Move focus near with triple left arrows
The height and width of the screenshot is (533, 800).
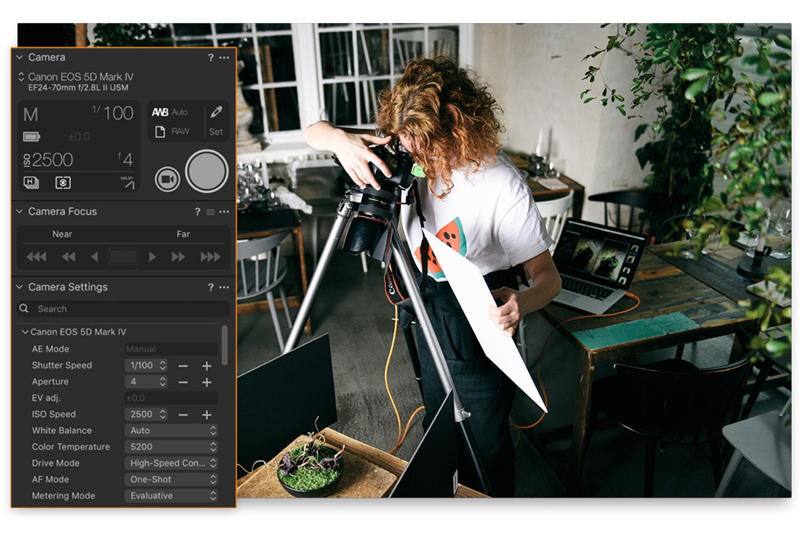pos(36,257)
